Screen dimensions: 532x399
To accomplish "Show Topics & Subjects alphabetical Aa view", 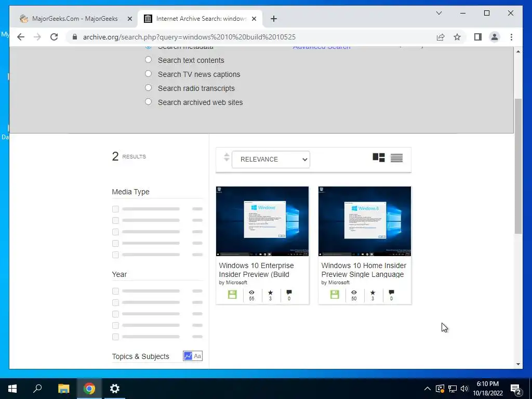I will (197, 356).
